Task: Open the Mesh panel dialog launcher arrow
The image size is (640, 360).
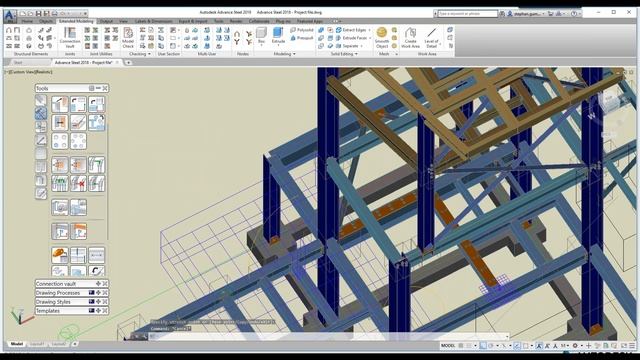Action: tap(396, 54)
